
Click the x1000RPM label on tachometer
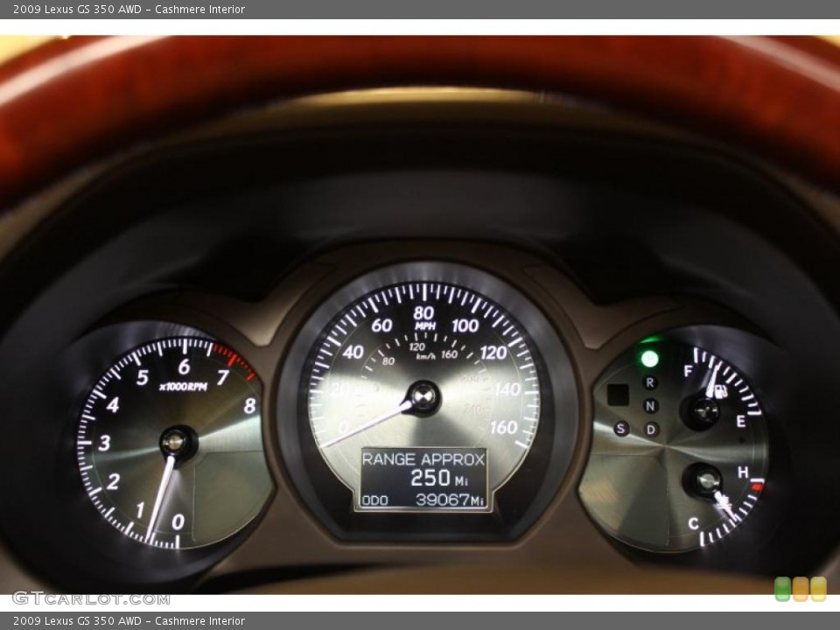coord(183,387)
